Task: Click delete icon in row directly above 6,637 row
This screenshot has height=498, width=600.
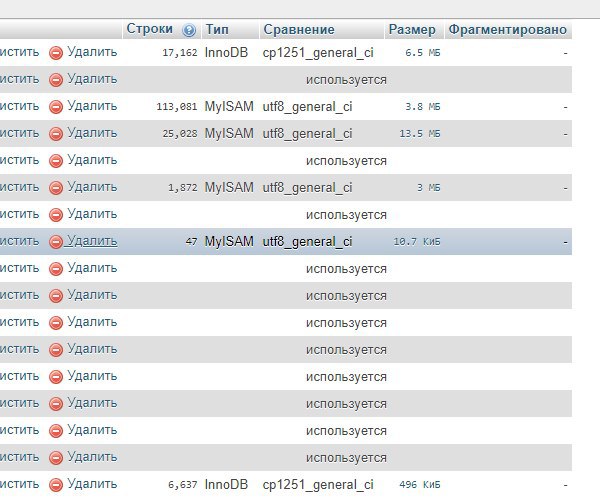Action: click(56, 458)
